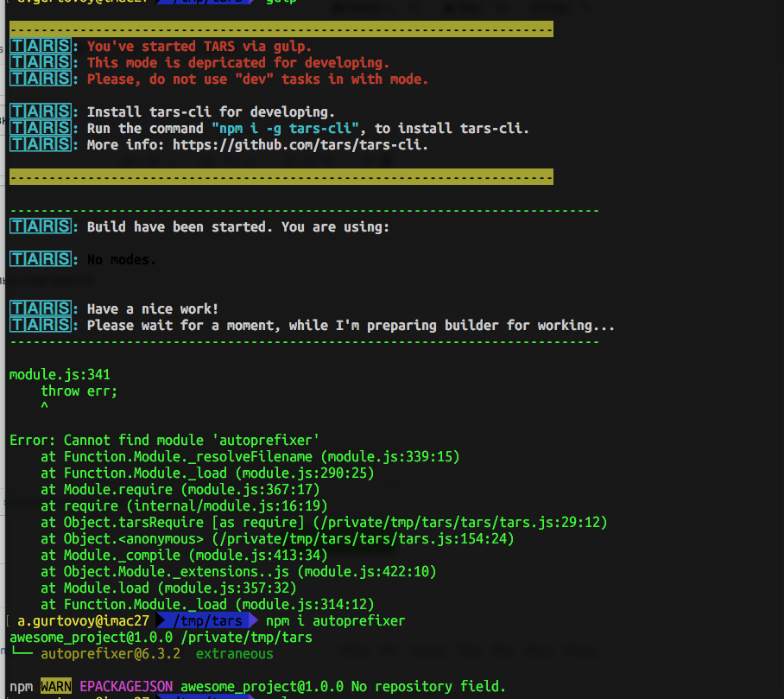Click the "at Module._compile" stack line

[x=184, y=556]
